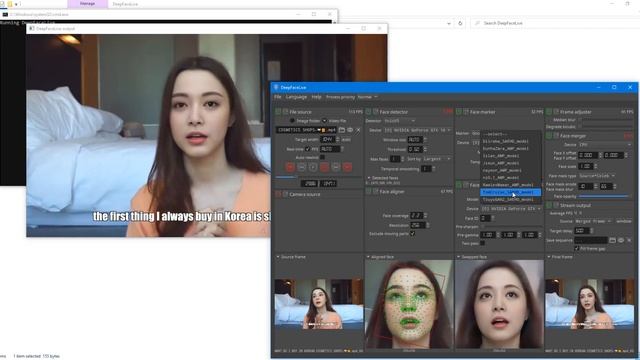Uncheck the Real time checkbox
Image resolution: width=640 pixels, height=360 pixels.
tap(307, 149)
